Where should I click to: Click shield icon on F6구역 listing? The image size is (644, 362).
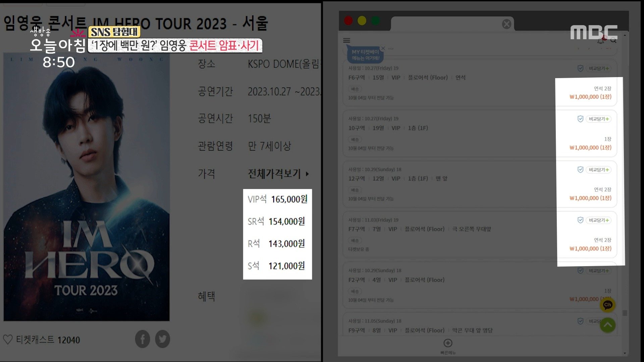pos(580,68)
